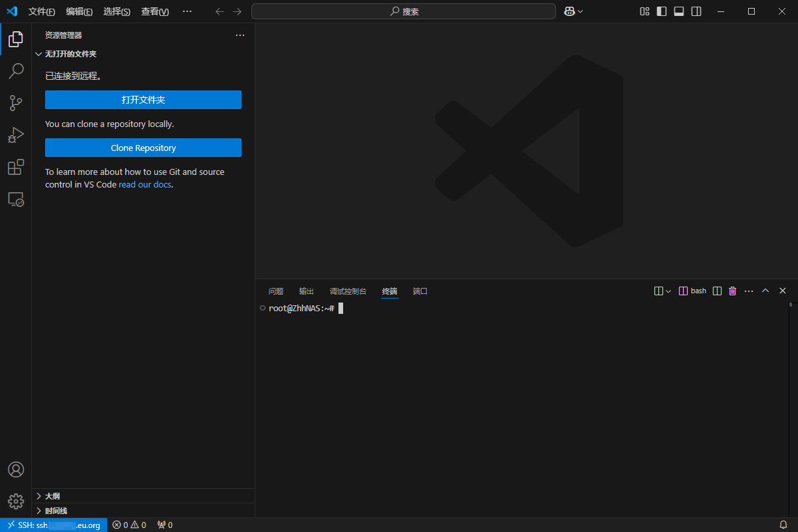798x532 pixels.
Task: Click the 搜索 command center search box
Action: [x=404, y=11]
